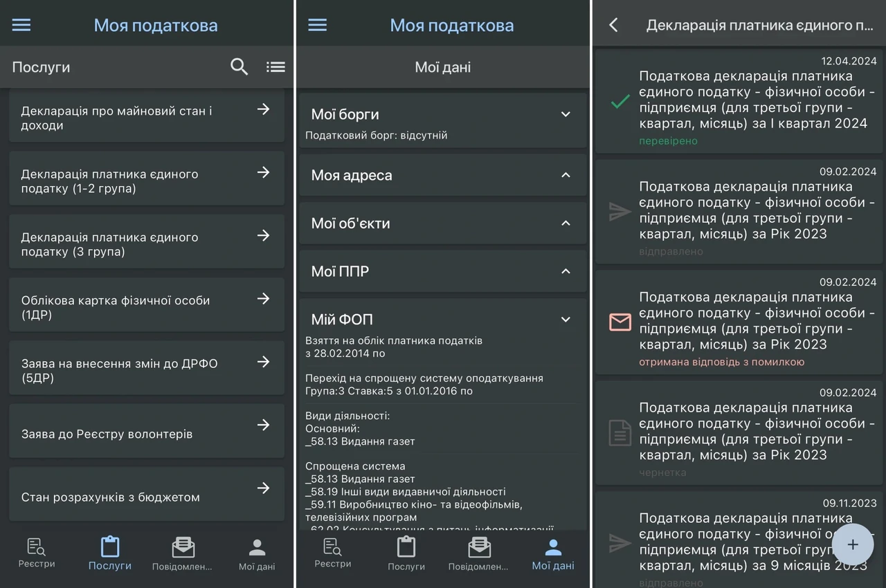Go back using the arrow beside Декларація title
Image resolution: width=886 pixels, height=588 pixels.
[613, 25]
